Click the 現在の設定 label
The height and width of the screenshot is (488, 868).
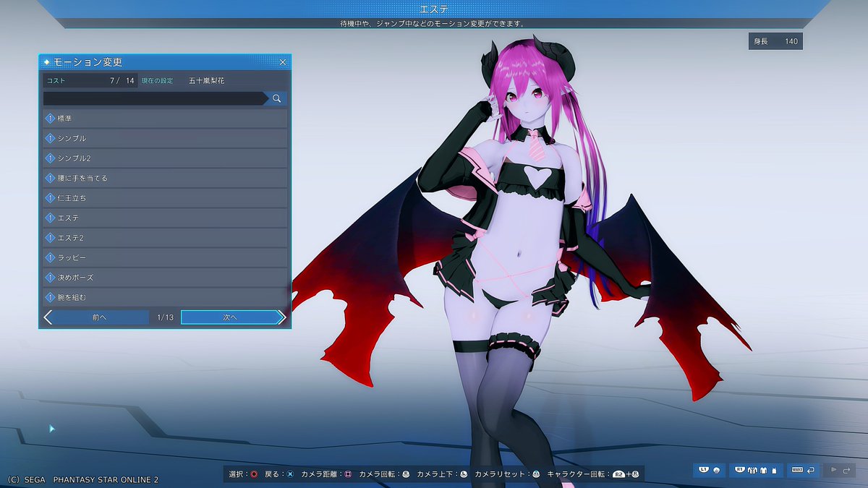pyautogui.click(x=157, y=81)
